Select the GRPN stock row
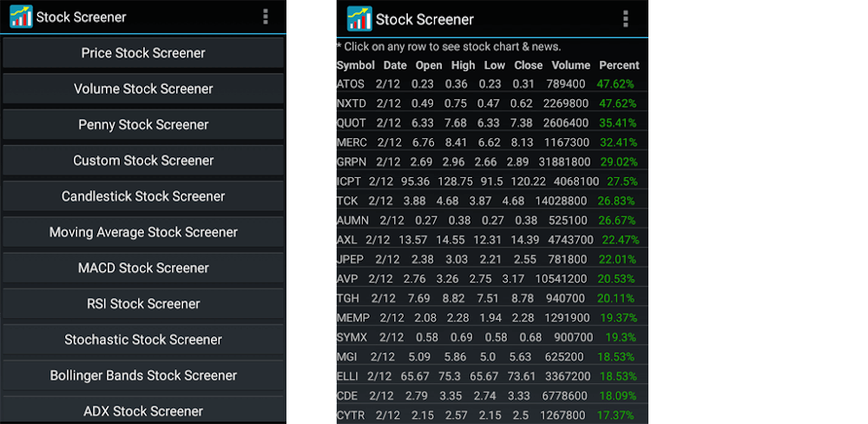868x424 pixels. (492, 162)
